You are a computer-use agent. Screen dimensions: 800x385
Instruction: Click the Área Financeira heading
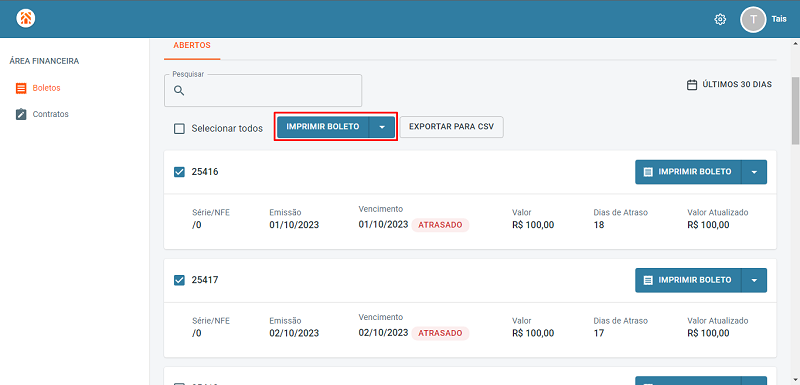coord(44,61)
